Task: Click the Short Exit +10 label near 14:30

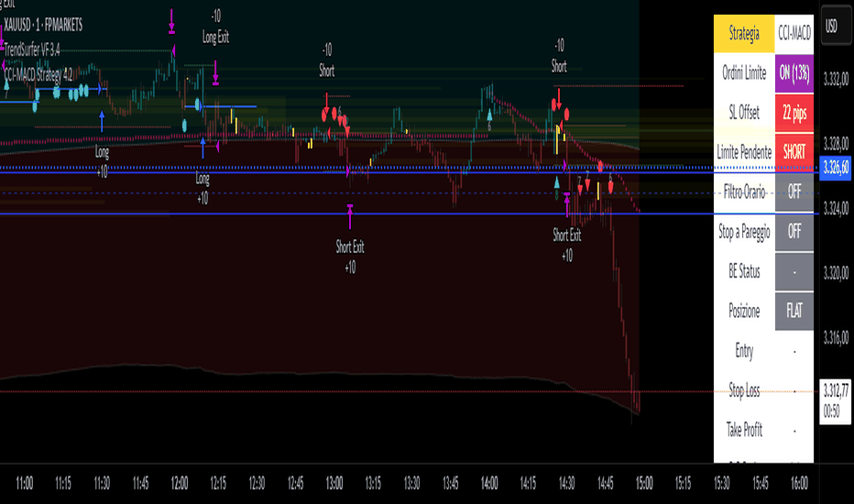Action: (x=567, y=246)
